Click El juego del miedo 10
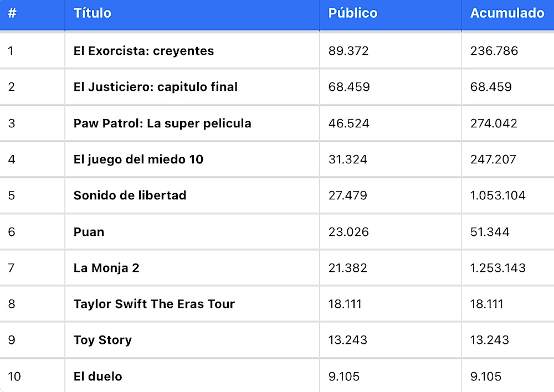This screenshot has height=392, width=554. (138, 159)
